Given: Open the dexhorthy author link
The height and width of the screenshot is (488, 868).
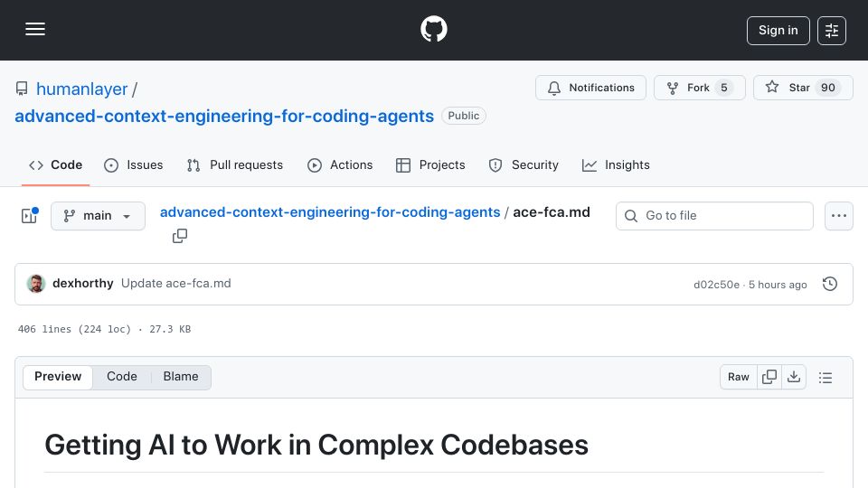Looking at the screenshot, I should 83,283.
